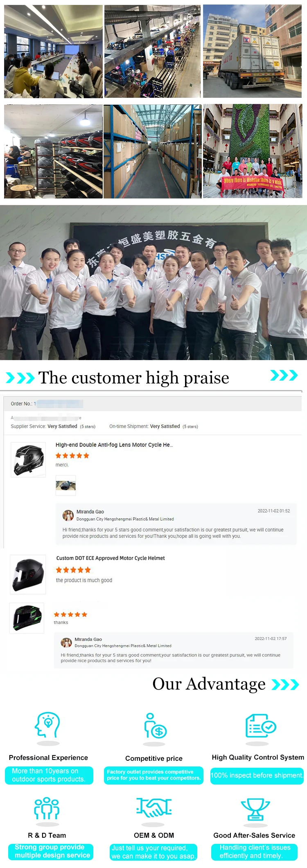Click the Factory outlet competitive price banner
This screenshot has height=868, width=307.
click(x=153, y=775)
